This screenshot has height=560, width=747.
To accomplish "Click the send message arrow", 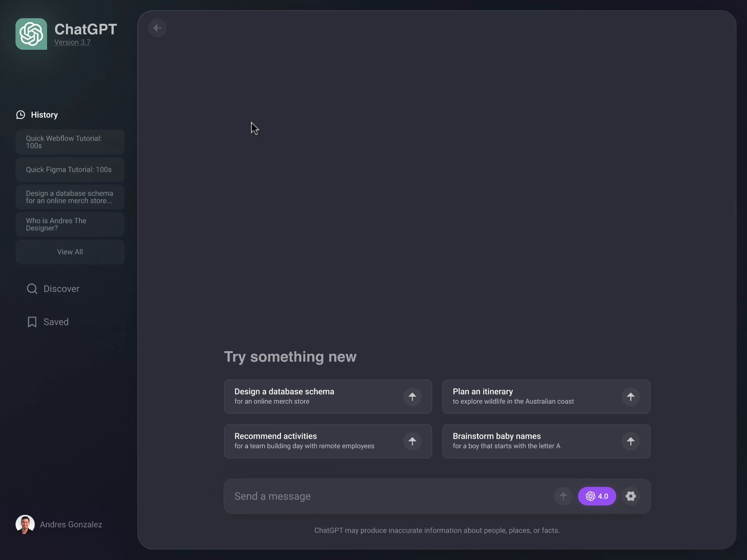I will coord(563,496).
